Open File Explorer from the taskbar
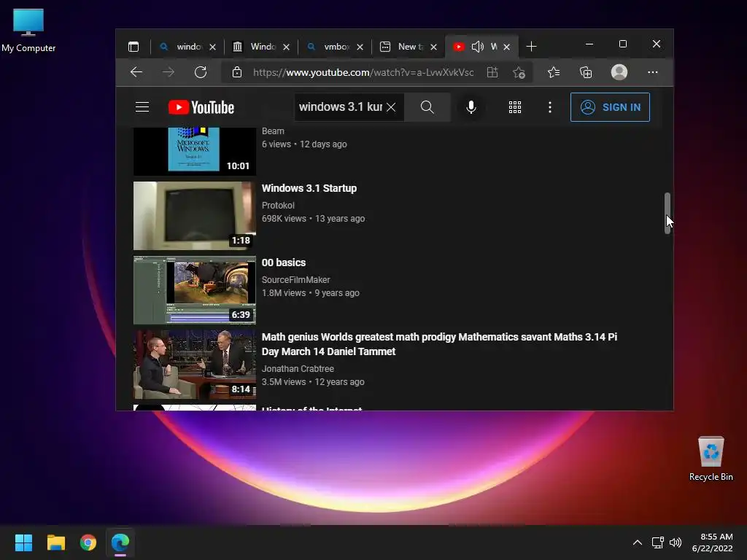747x560 pixels. coord(55,542)
